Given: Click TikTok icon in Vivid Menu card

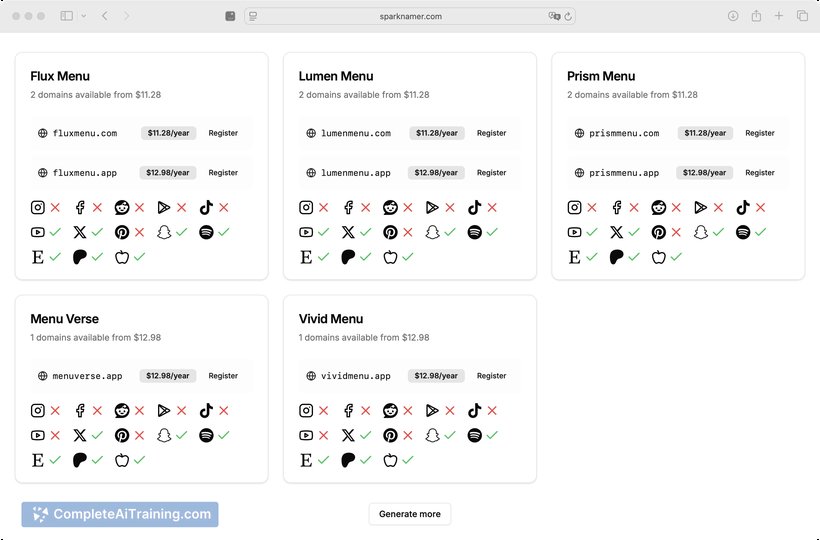Looking at the screenshot, I should click(474, 410).
